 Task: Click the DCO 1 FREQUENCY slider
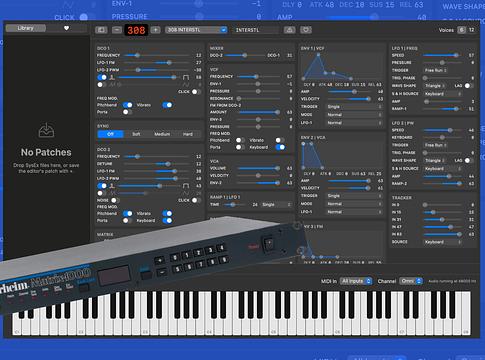point(156,55)
